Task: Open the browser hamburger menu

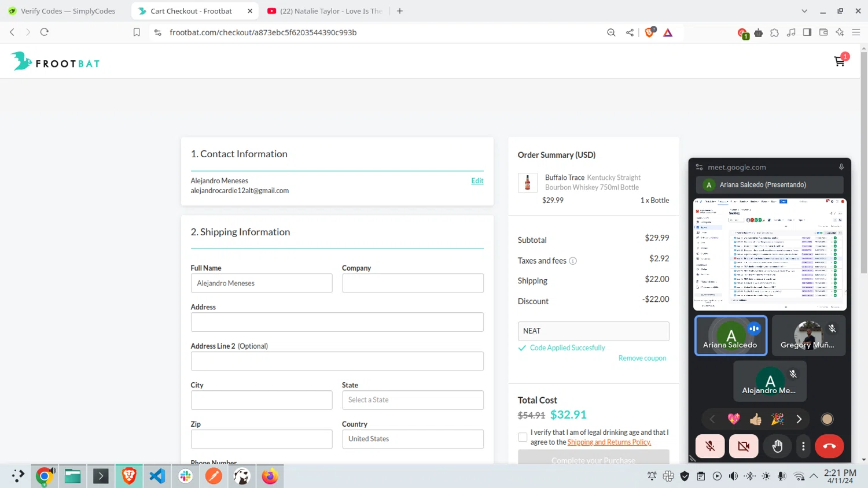Action: coord(856,32)
